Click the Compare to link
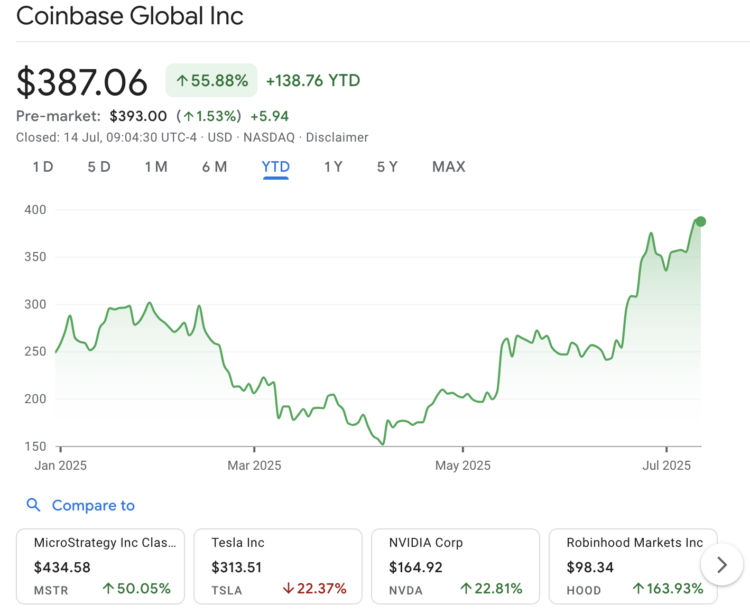The image size is (750, 614). (93, 505)
